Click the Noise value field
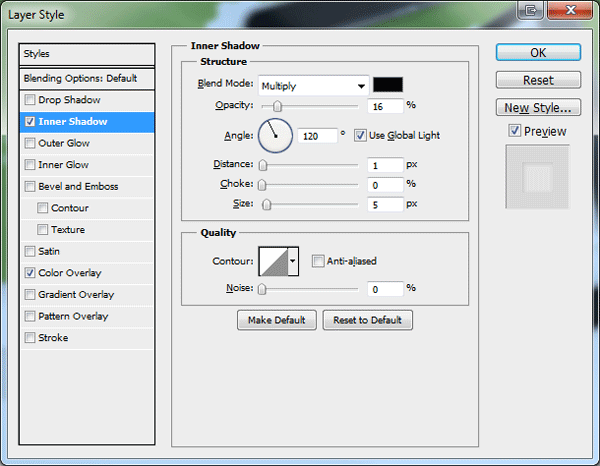 pyautogui.click(x=385, y=289)
